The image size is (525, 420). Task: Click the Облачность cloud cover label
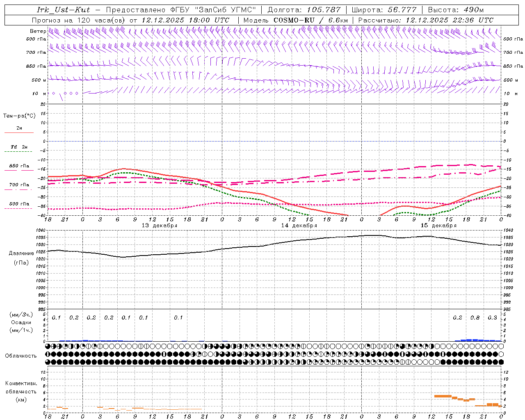coord(21,356)
